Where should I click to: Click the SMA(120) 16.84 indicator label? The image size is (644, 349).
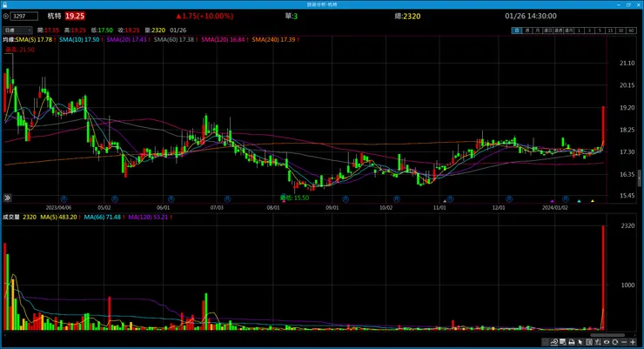pyautogui.click(x=225, y=39)
